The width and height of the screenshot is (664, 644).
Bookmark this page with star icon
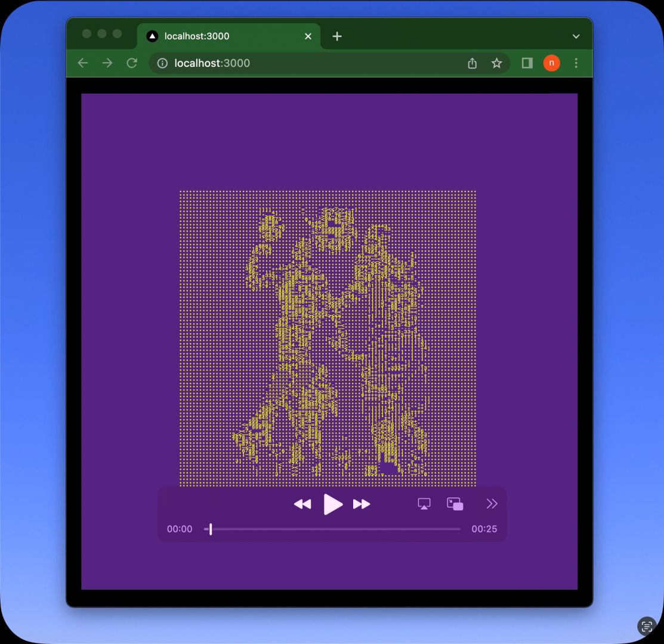pos(496,63)
